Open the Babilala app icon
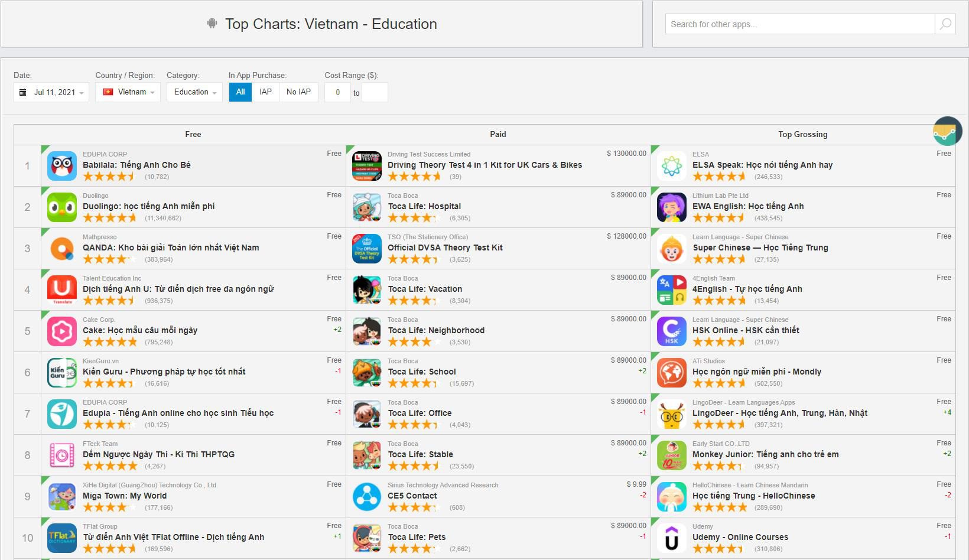Viewport: 969px width, 560px height. click(x=62, y=166)
